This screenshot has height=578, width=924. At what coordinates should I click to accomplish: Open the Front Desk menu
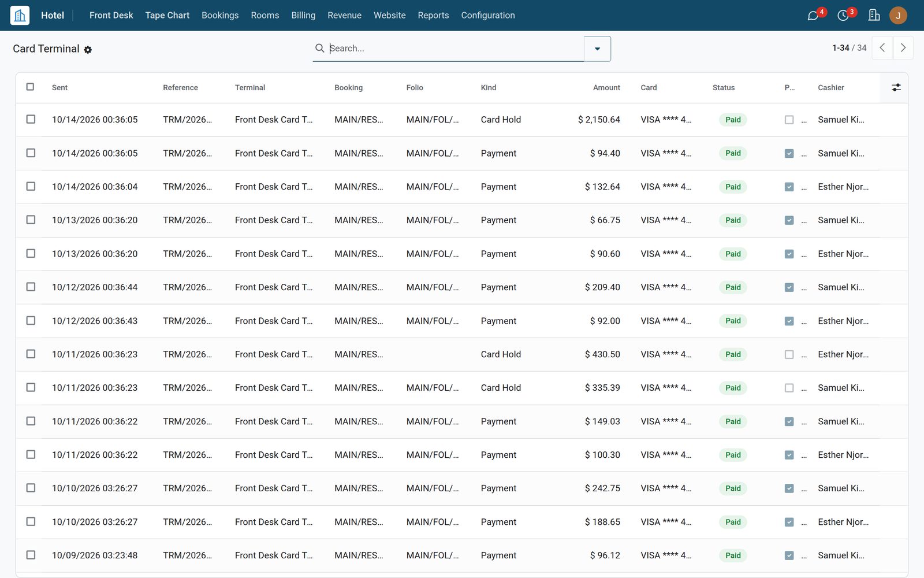111,15
